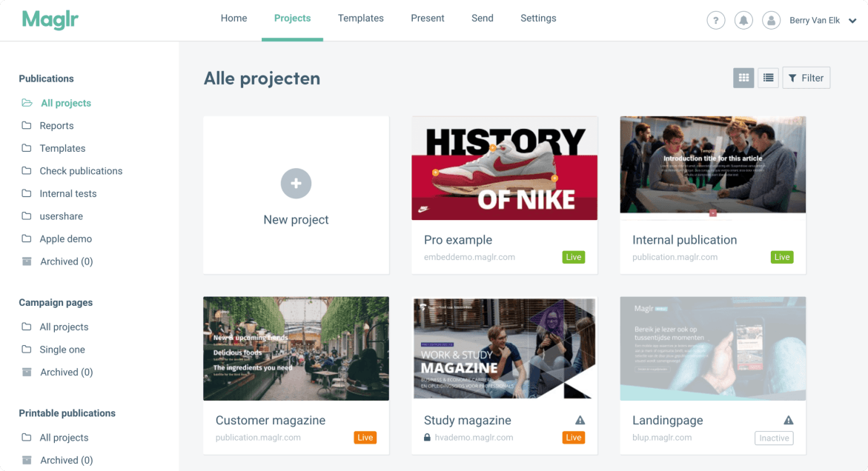Click the plus icon for New project
This screenshot has width=868, height=471.
296,184
